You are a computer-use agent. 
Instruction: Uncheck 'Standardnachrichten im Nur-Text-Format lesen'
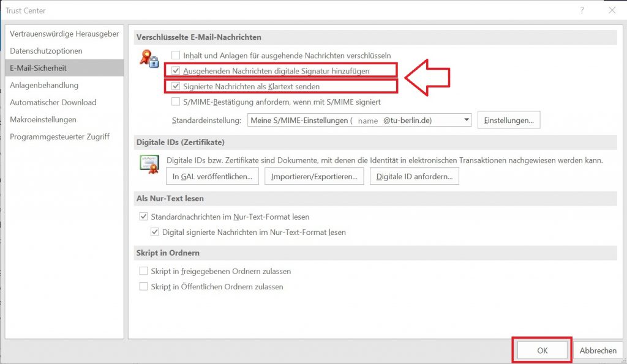coord(143,217)
